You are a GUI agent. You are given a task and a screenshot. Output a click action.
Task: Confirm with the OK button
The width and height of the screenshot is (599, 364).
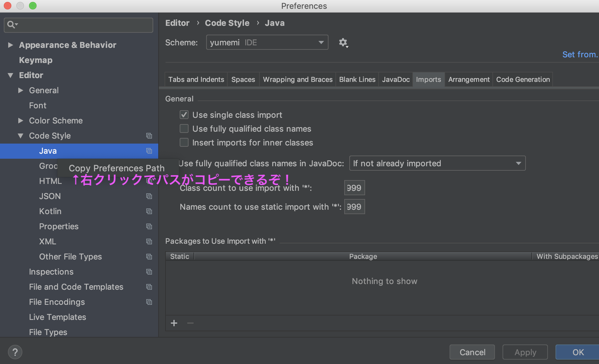(x=578, y=352)
